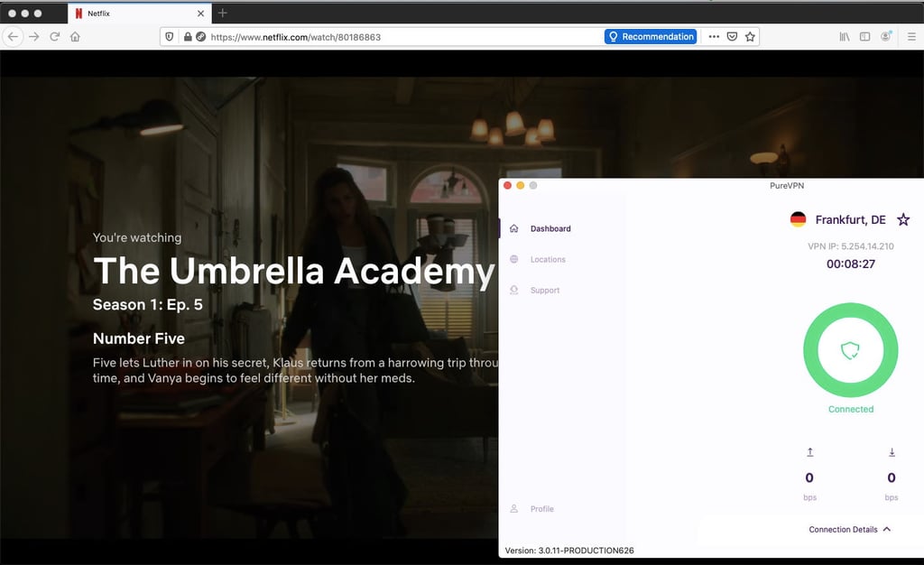The width and height of the screenshot is (924, 565).
Task: Click the You're watching label
Action: pyautogui.click(x=137, y=237)
